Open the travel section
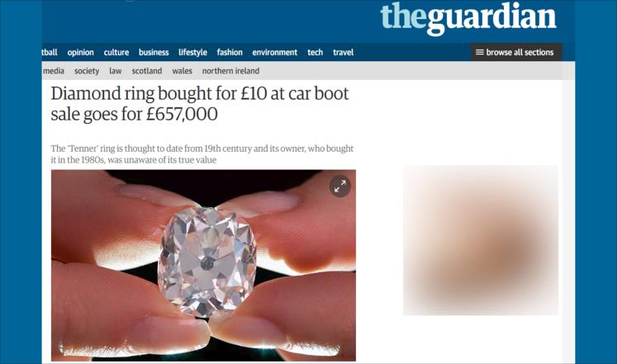 tap(343, 52)
